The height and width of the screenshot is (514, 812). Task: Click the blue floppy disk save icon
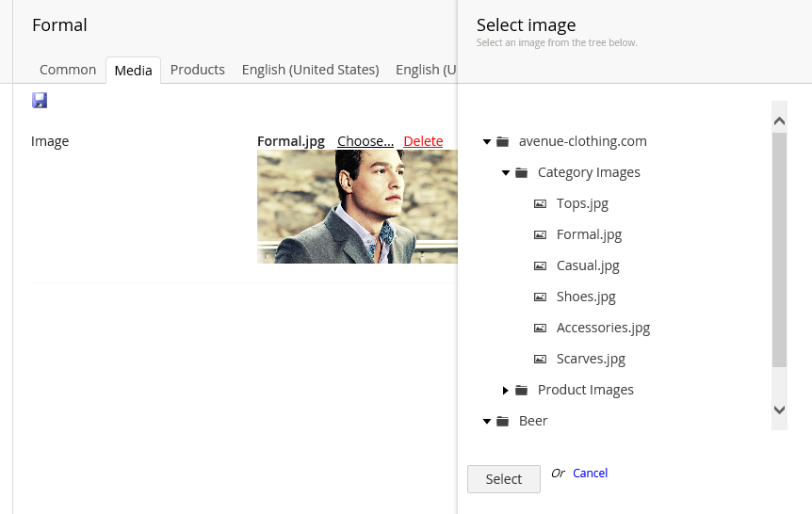[40, 100]
